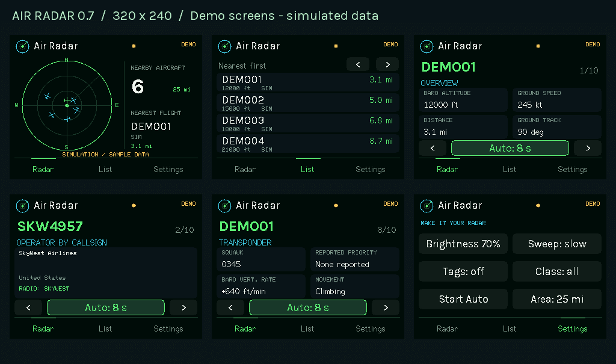
Task: Click the BARO ALTITUDE 12000 ft card
Action: (x=463, y=100)
